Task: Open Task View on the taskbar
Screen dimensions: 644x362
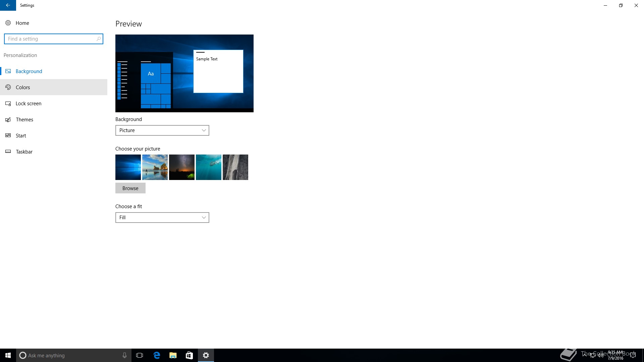Action: (x=140, y=355)
